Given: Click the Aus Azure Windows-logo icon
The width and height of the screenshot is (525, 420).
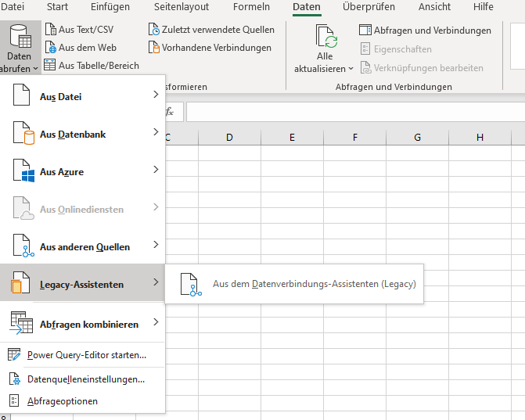Looking at the screenshot, I should click(23, 171).
